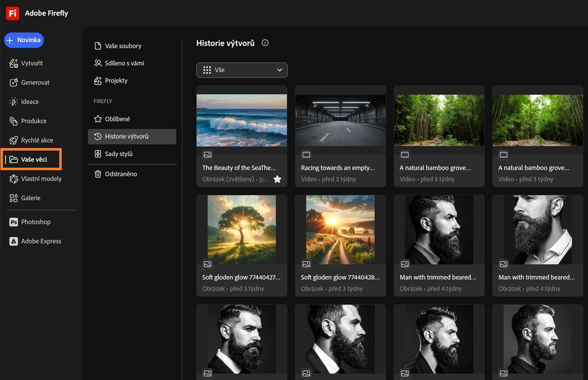This screenshot has width=588, height=380.
Task: Click the grid icon in Vše dropdown
Action: [207, 70]
